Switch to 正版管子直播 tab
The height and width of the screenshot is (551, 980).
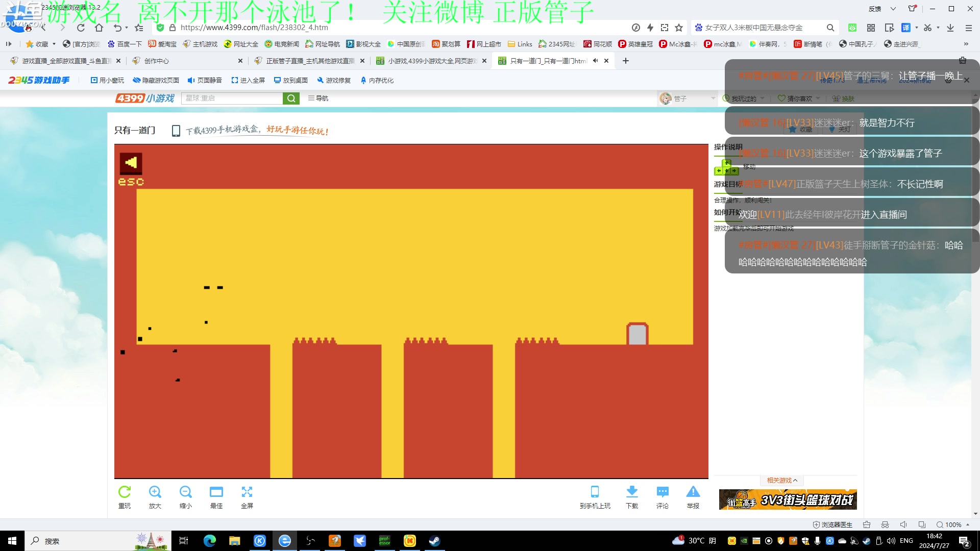(x=309, y=61)
